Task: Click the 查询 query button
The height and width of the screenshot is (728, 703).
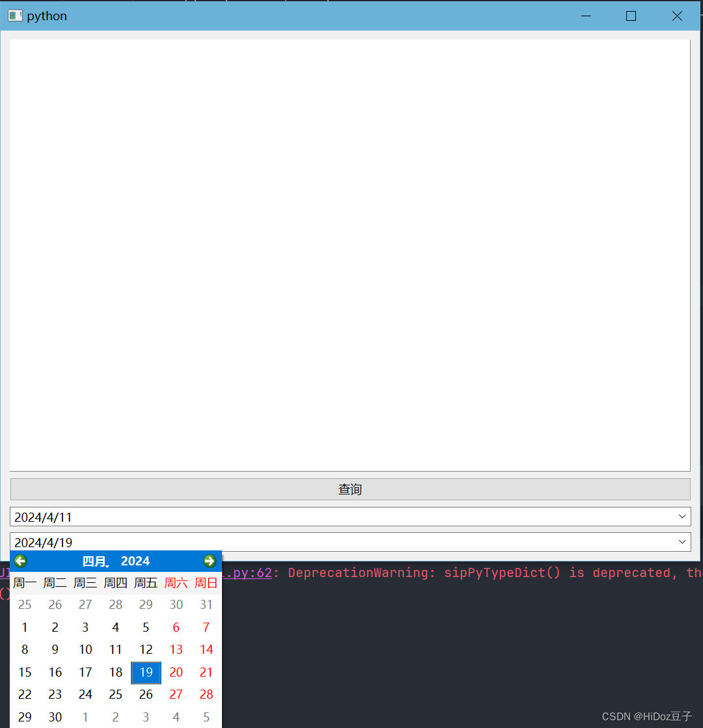Action: click(350, 489)
